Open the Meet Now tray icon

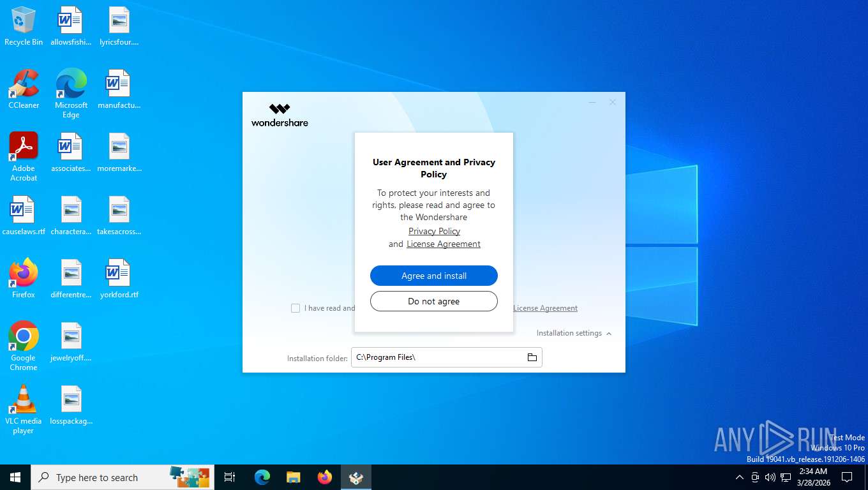(x=755, y=477)
